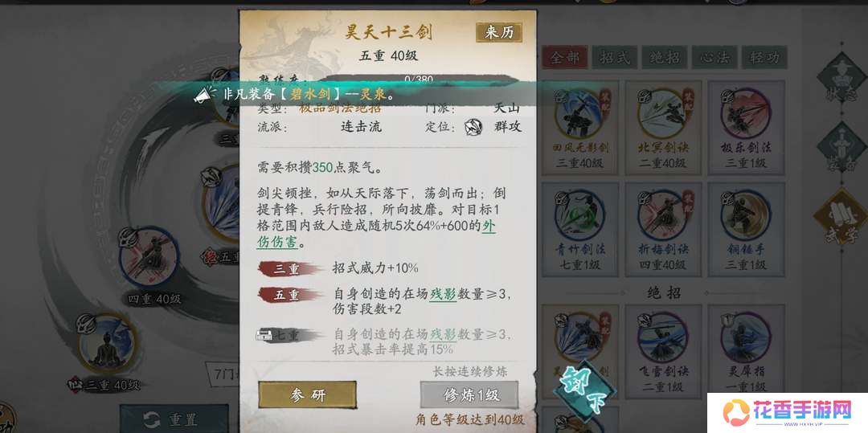
Task: Select the 北冥剑诀 skill icon
Action: pos(662,114)
